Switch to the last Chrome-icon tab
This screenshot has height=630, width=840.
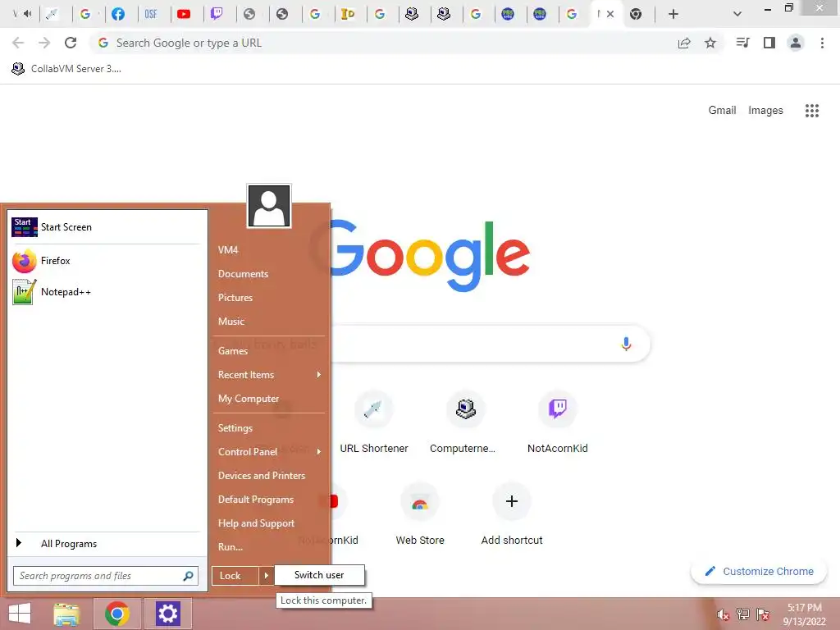[x=636, y=14]
